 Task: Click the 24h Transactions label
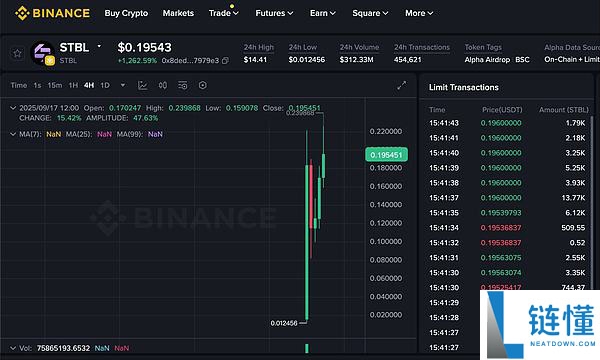pyautogui.click(x=422, y=47)
